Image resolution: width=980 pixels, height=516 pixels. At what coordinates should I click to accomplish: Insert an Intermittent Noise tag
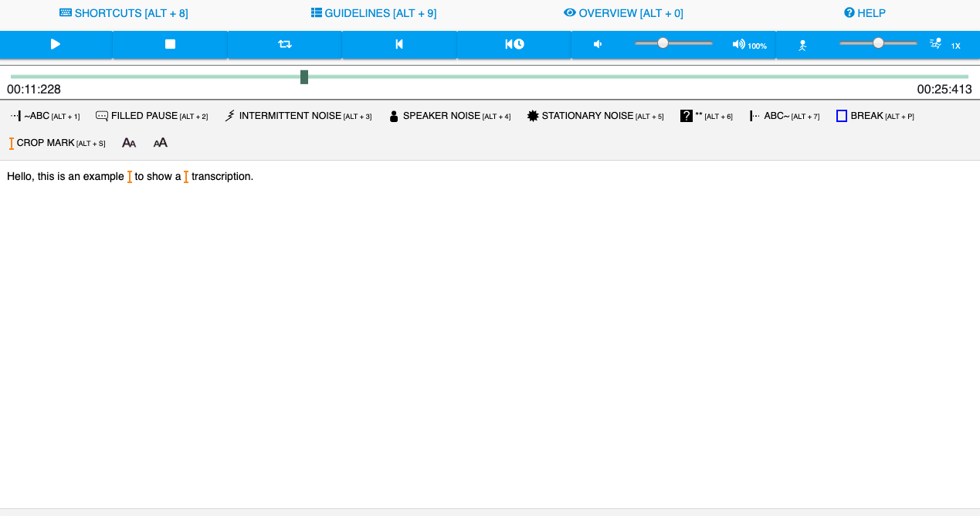click(x=297, y=116)
